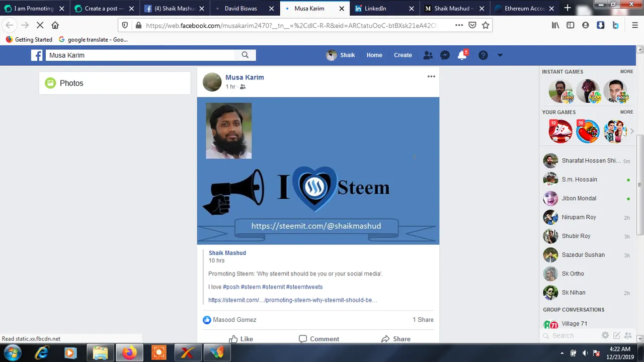Open Shaik profile in Facebook header
This screenshot has width=644, height=362.
coord(341,55)
